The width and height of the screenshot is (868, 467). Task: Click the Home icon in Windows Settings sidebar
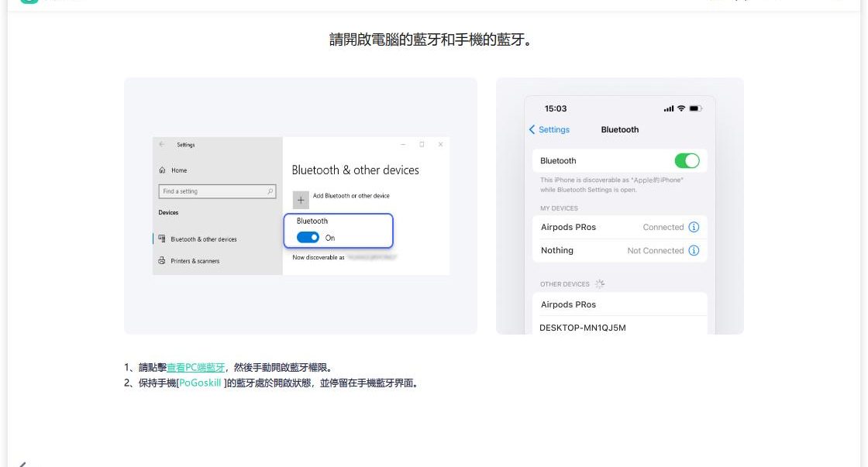[163, 170]
